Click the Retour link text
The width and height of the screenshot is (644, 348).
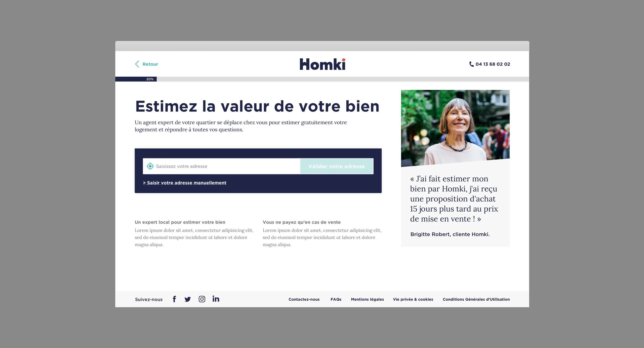click(x=150, y=64)
